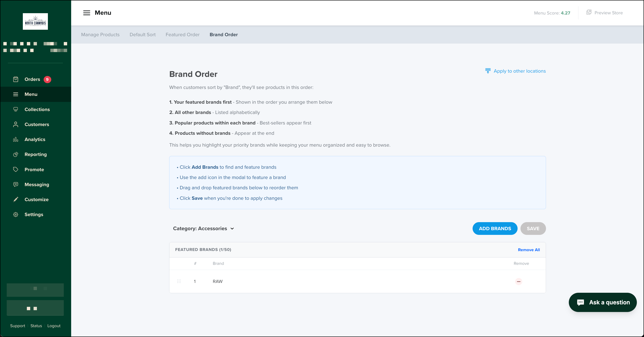This screenshot has height=337, width=644.
Task: Click the Apply to other locations icon
Action: coord(488,71)
